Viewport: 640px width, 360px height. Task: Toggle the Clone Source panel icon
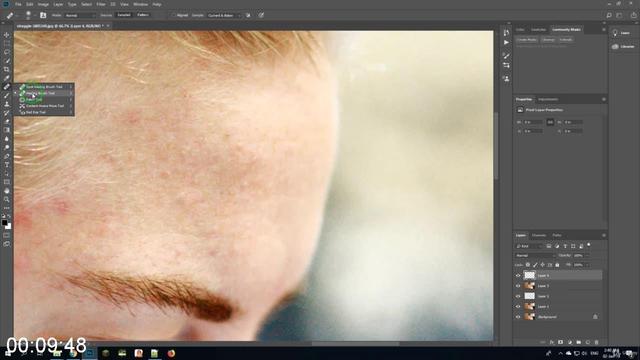[x=42, y=15]
